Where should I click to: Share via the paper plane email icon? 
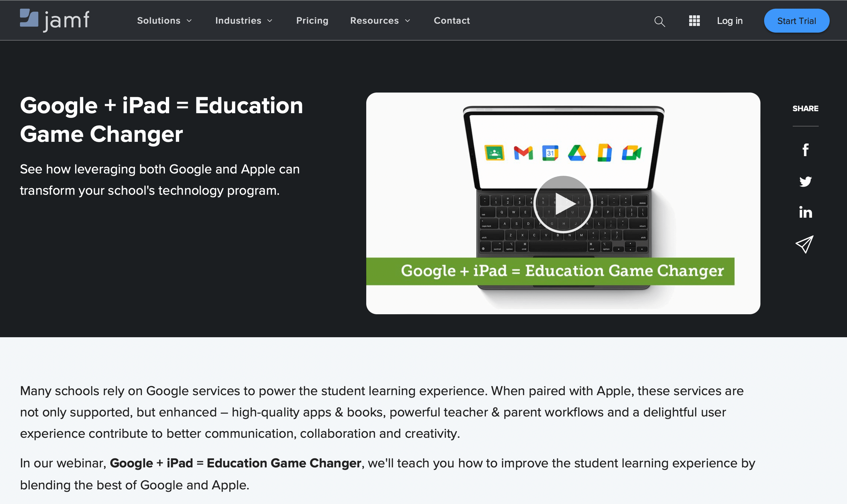click(x=804, y=244)
